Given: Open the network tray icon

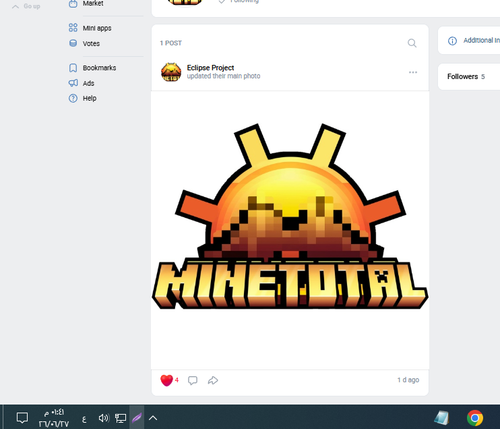Looking at the screenshot, I should coord(120,418).
